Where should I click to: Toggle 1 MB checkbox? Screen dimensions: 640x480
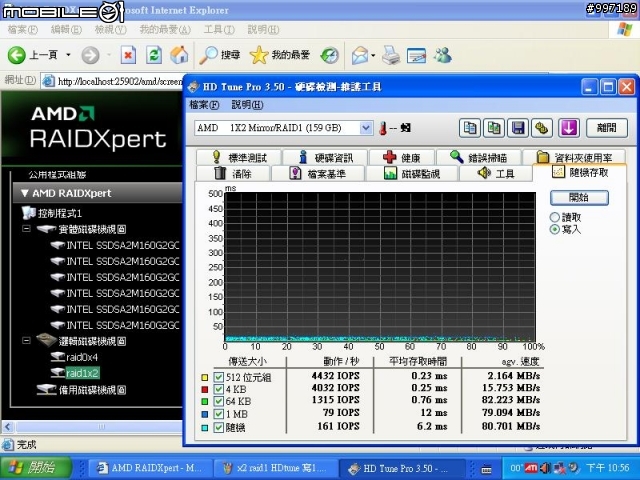pyautogui.click(x=219, y=414)
